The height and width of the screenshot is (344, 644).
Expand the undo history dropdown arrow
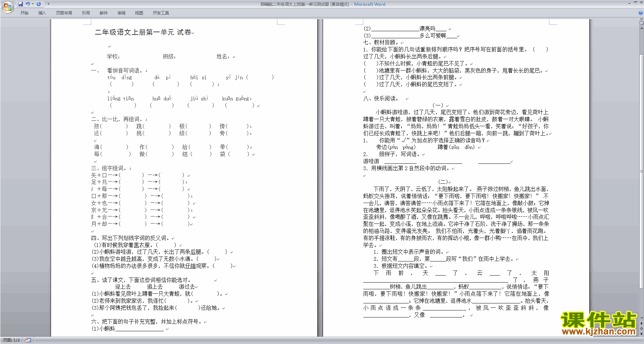(x=33, y=4)
